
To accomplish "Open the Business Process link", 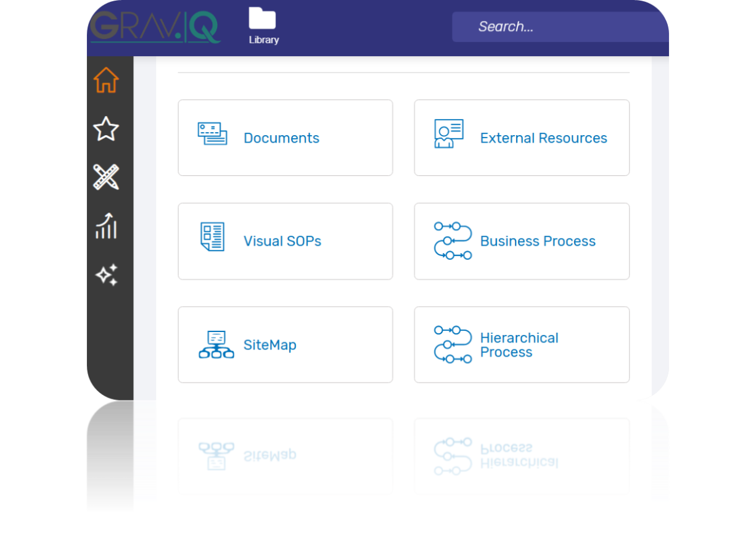I will 537,241.
